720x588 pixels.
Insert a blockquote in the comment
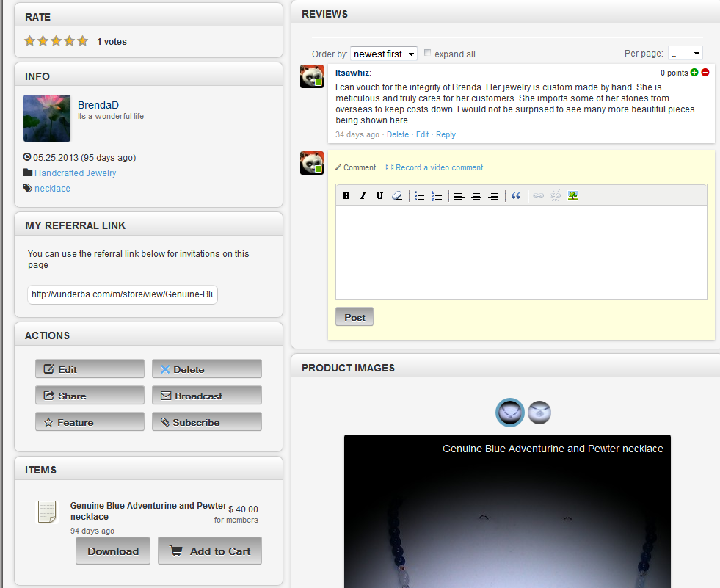[x=516, y=196]
